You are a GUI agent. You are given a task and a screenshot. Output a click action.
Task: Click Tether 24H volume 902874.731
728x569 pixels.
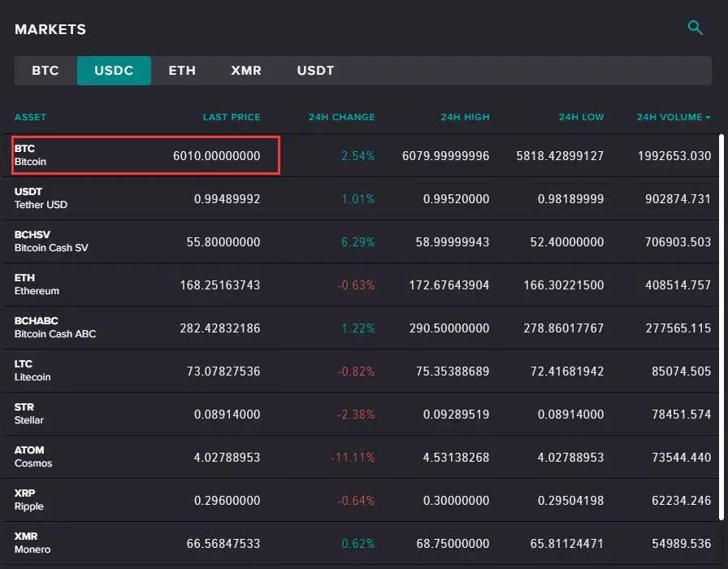(x=678, y=199)
